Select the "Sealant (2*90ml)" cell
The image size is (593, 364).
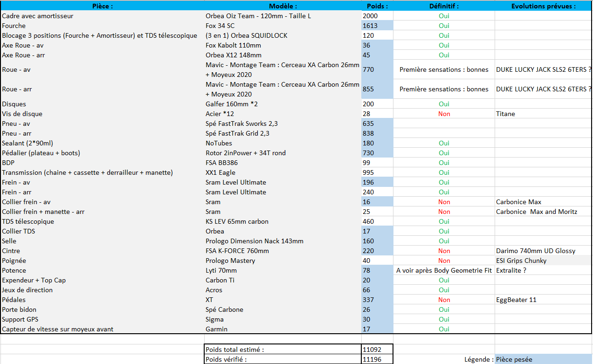pos(102,143)
